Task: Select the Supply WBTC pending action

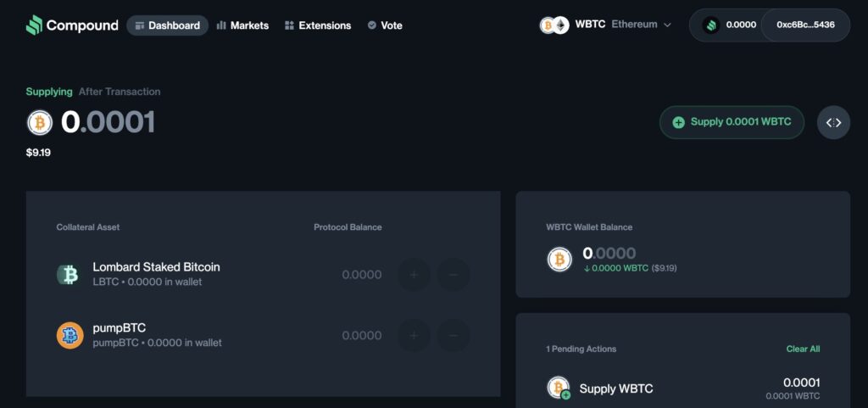Action: point(615,388)
